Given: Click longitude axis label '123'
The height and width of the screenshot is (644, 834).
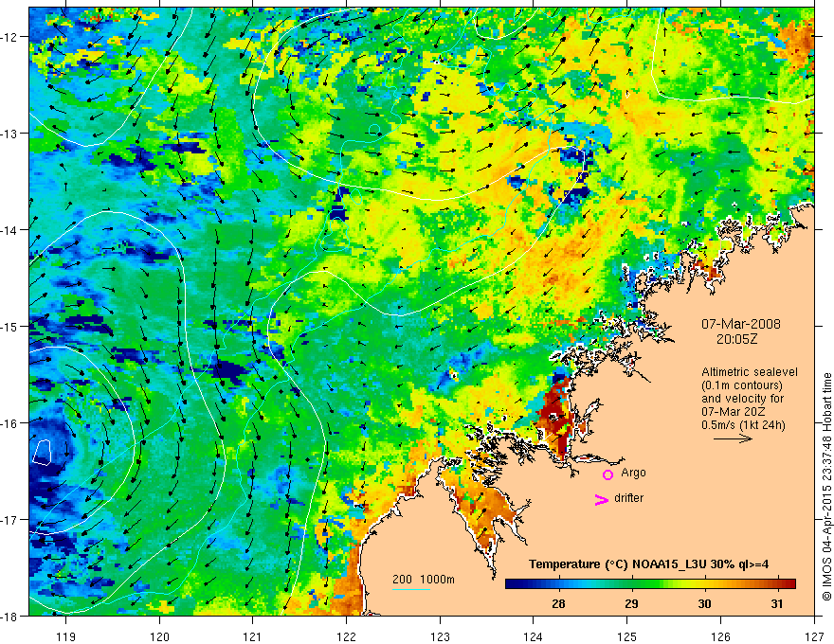Looking at the screenshot, I should click(x=440, y=636).
